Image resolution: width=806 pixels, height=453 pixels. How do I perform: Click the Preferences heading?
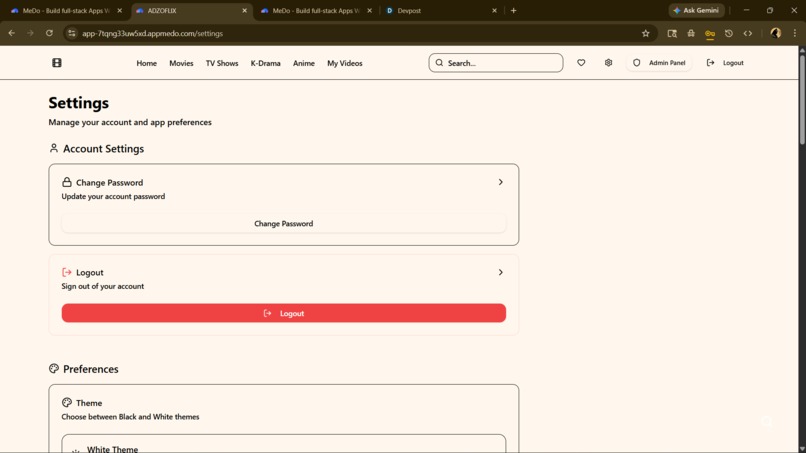point(90,369)
